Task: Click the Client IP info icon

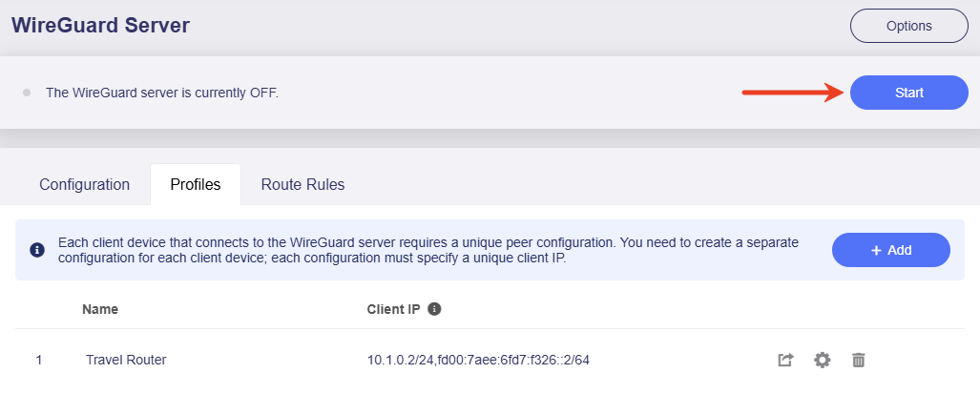Action: [x=435, y=308]
